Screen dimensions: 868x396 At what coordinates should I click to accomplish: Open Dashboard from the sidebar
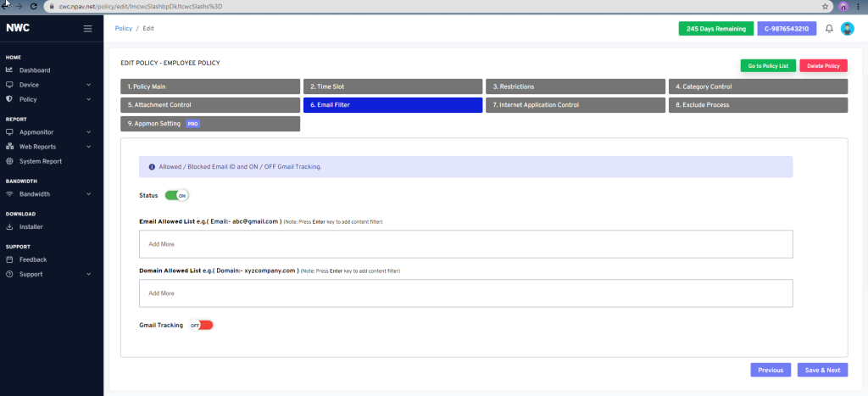click(35, 70)
